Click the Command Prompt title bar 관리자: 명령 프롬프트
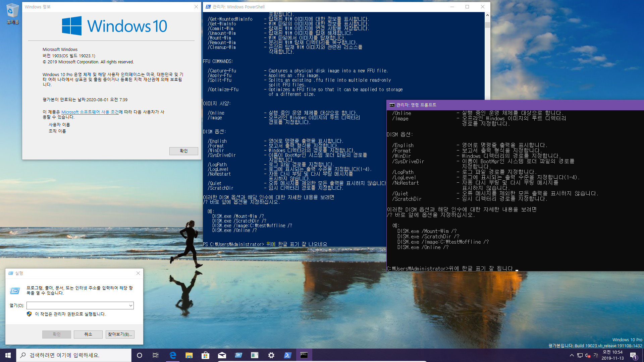 click(416, 105)
